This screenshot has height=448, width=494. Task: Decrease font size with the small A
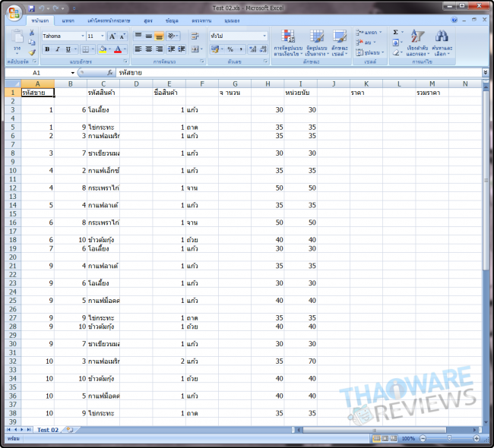click(x=122, y=36)
